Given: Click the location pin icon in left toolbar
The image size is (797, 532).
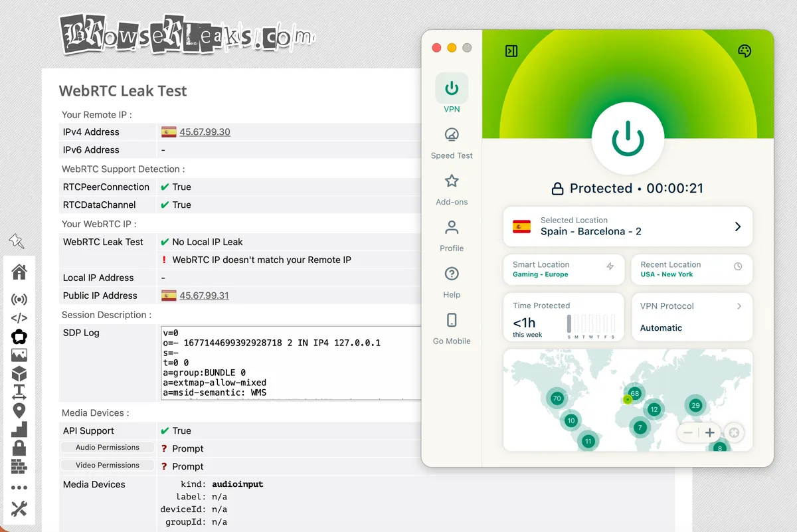Looking at the screenshot, I should pyautogui.click(x=19, y=410).
